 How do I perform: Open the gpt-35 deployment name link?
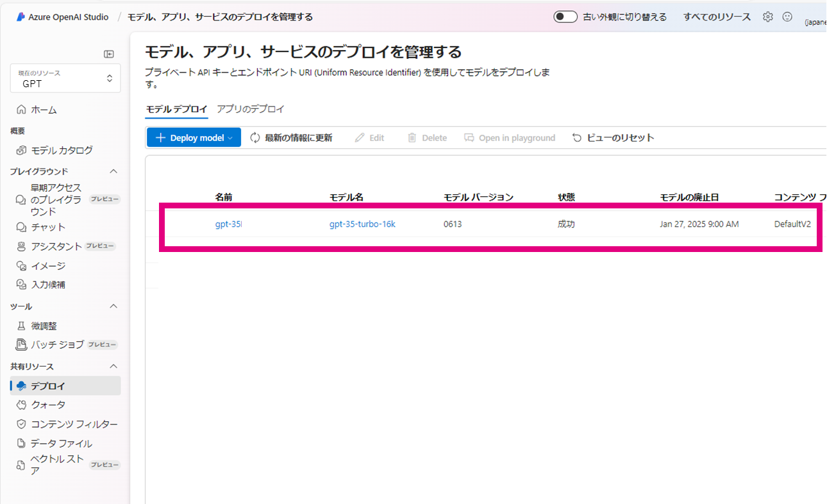[228, 224]
